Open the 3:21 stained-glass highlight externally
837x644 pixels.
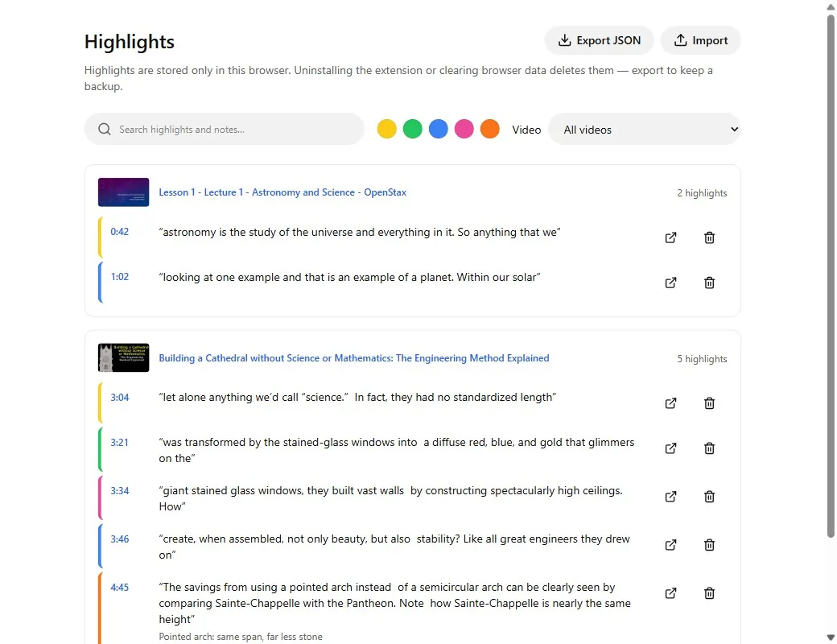[x=671, y=448]
